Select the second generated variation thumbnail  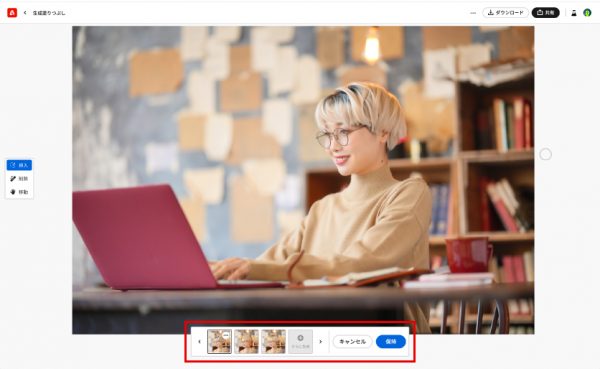pyautogui.click(x=246, y=341)
